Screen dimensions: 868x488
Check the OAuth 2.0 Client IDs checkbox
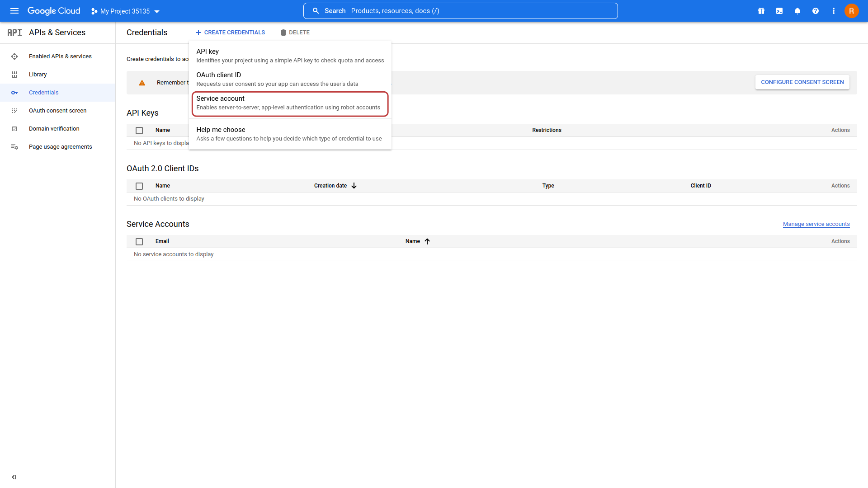pos(140,185)
